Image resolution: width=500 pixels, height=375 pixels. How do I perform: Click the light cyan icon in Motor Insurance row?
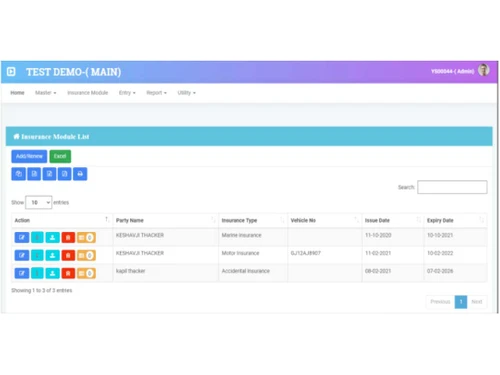point(37,255)
